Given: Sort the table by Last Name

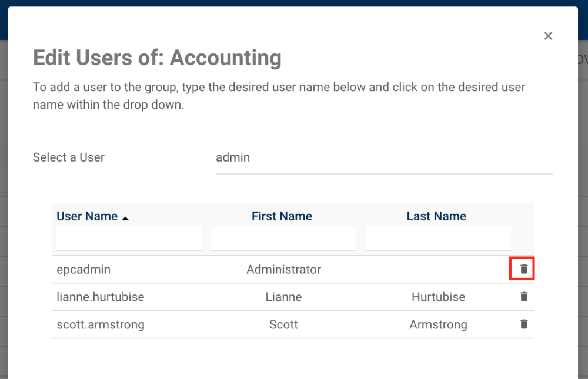Looking at the screenshot, I should click(436, 216).
